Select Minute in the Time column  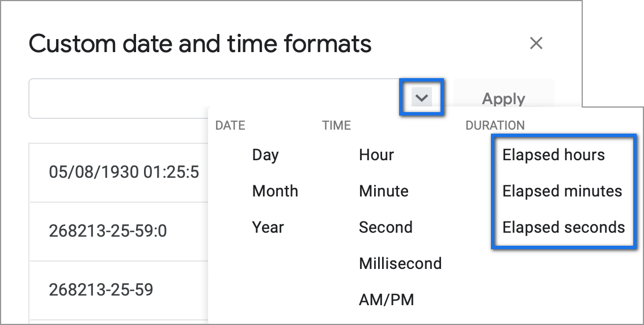384,191
